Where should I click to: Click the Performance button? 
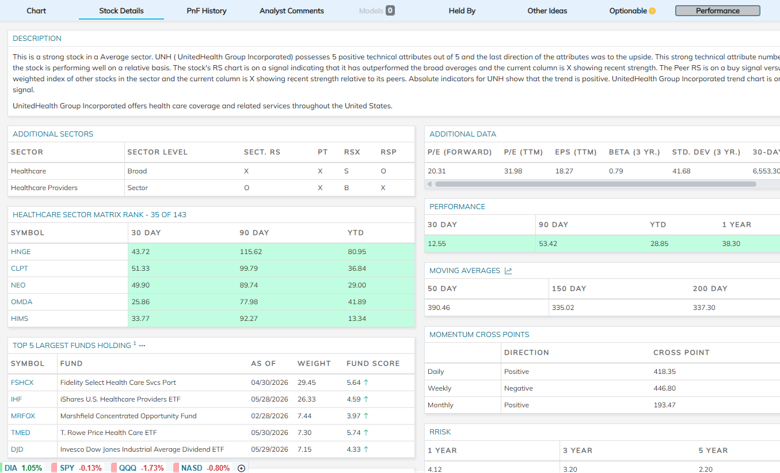[x=717, y=10]
